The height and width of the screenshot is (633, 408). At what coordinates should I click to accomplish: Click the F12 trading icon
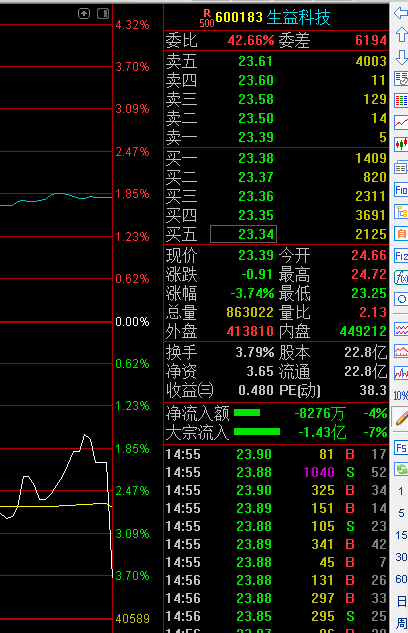401,256
